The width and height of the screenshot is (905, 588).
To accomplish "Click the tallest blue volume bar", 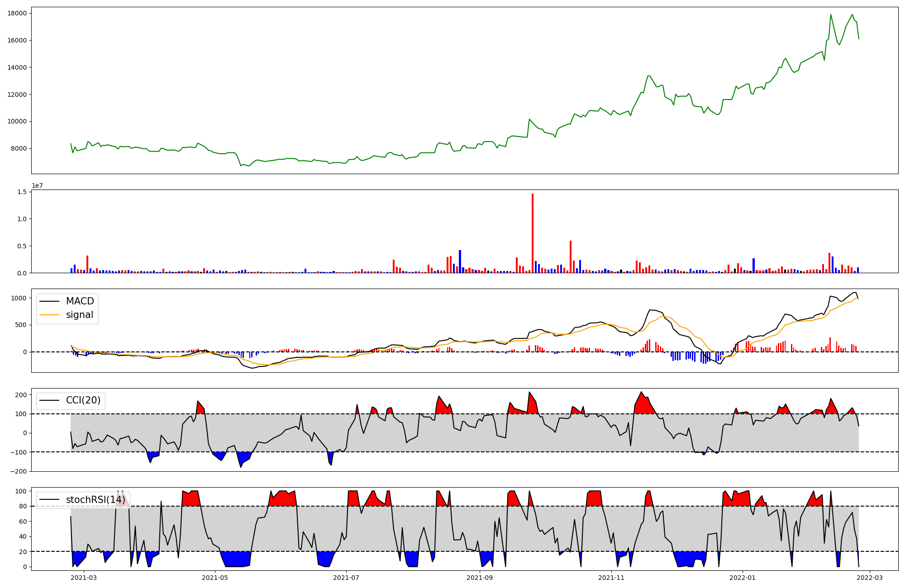I will coord(460,261).
